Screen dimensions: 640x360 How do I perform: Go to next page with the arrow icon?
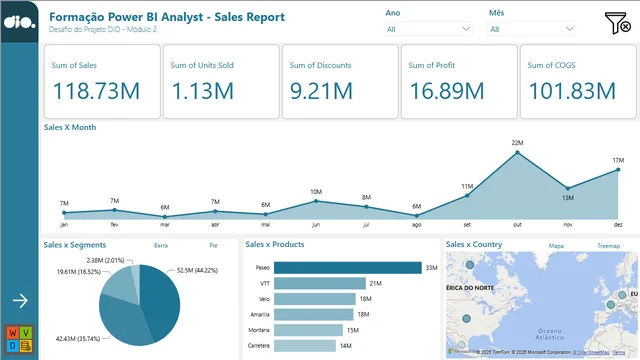pyautogui.click(x=20, y=301)
